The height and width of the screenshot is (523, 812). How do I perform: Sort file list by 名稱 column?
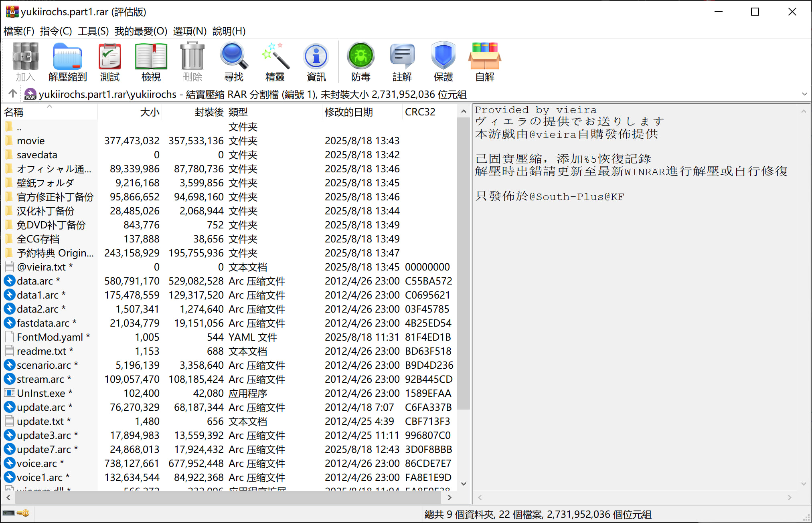[x=14, y=112]
